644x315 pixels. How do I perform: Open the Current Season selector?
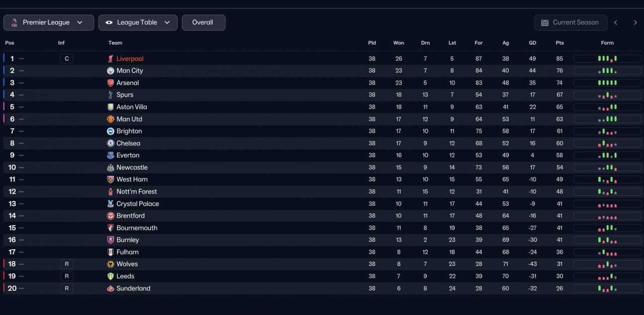coord(571,23)
